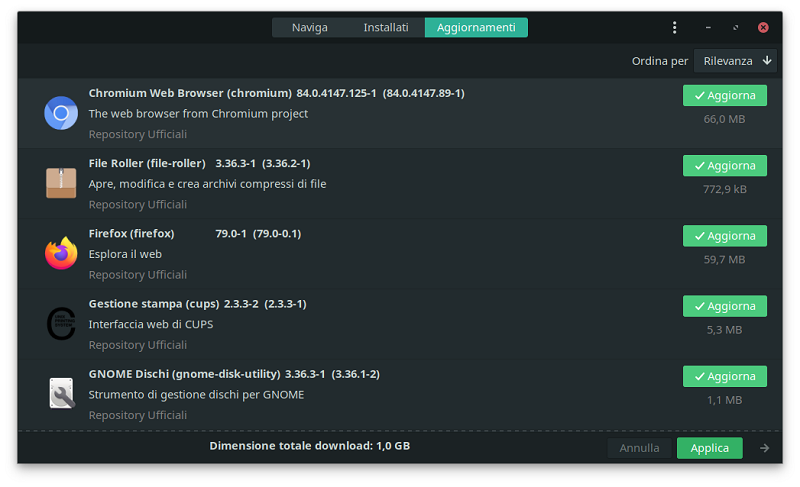
Task: Close the window with the red button
Action: [x=763, y=28]
